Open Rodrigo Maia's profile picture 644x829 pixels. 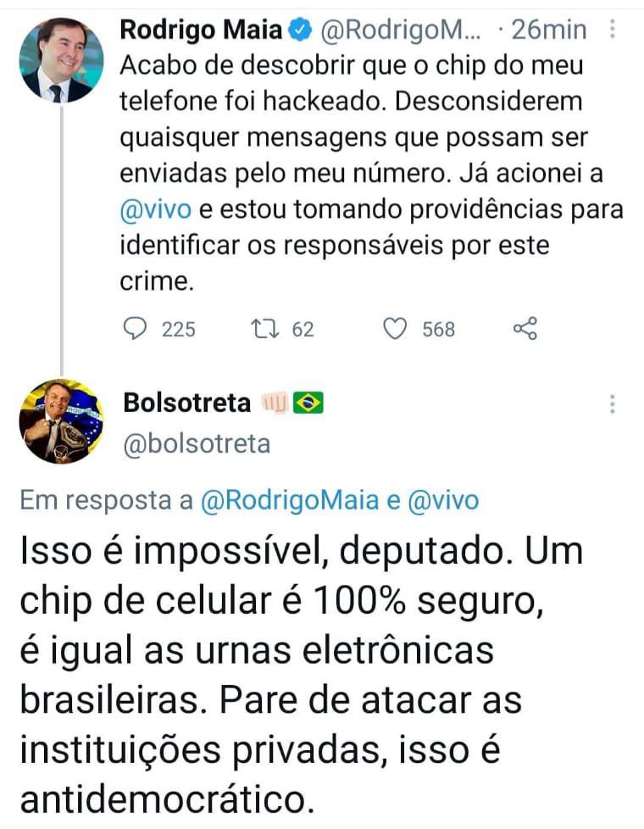pyautogui.click(x=61, y=59)
